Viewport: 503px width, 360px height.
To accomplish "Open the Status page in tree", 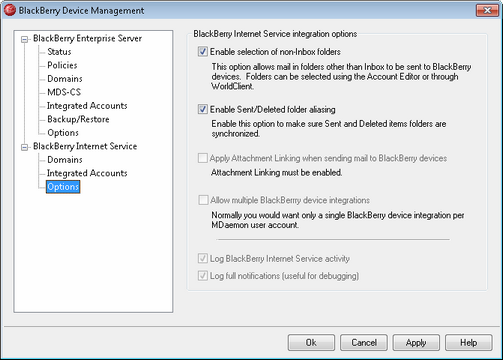I will tap(59, 52).
